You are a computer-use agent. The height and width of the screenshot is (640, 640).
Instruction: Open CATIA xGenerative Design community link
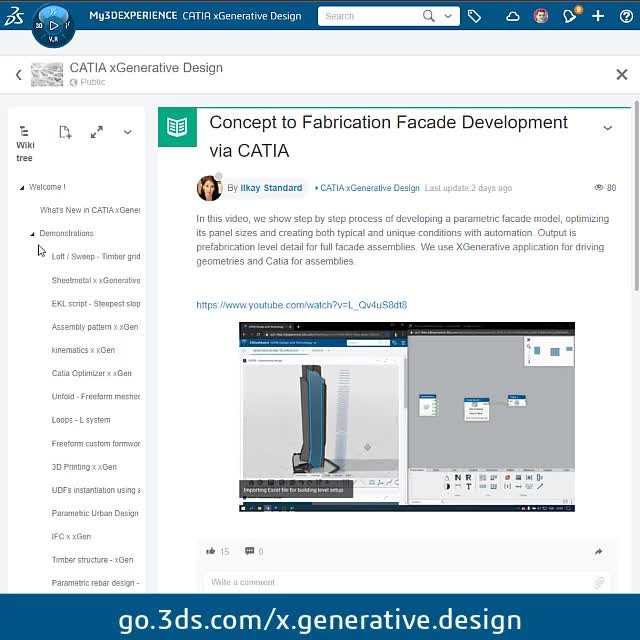point(369,188)
